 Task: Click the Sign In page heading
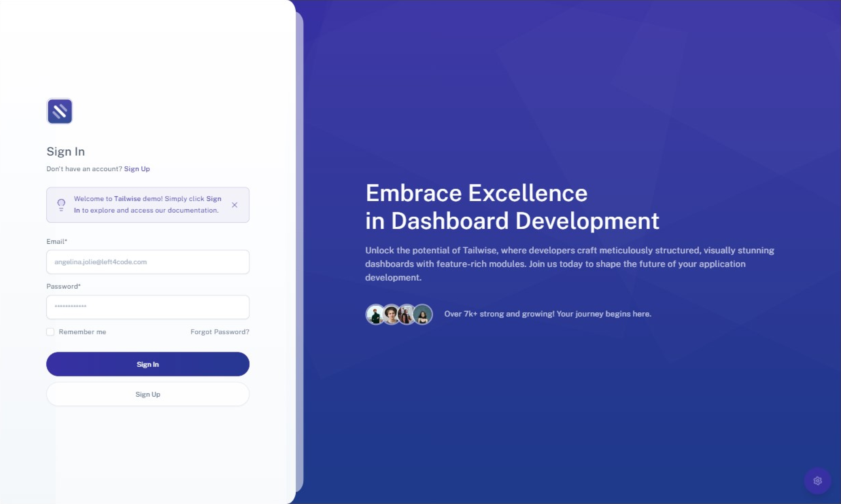66,151
